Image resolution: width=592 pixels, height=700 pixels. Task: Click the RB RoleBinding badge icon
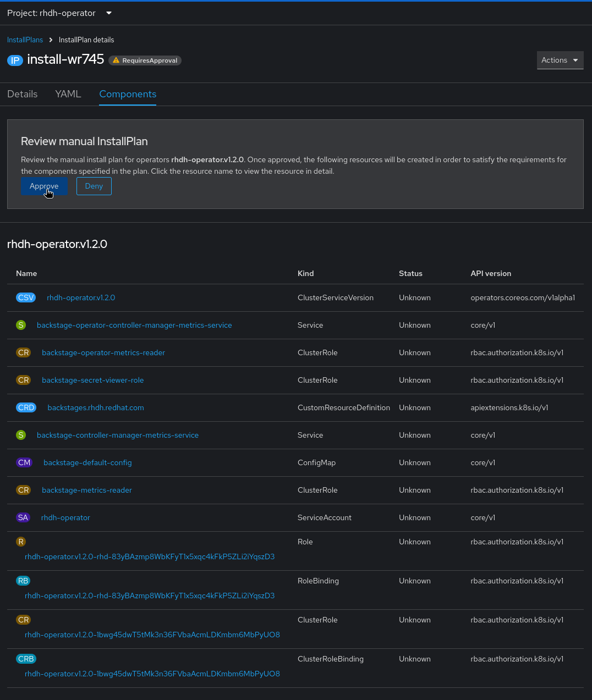[x=23, y=581]
